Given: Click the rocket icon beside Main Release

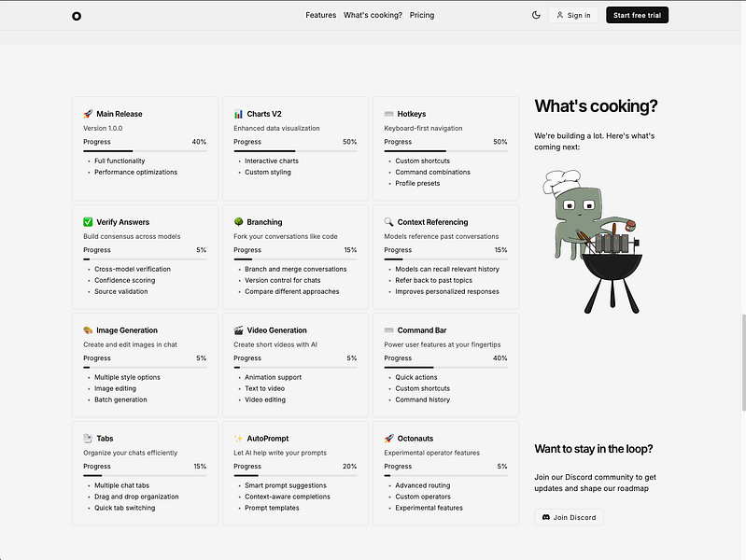Looking at the screenshot, I should point(88,114).
